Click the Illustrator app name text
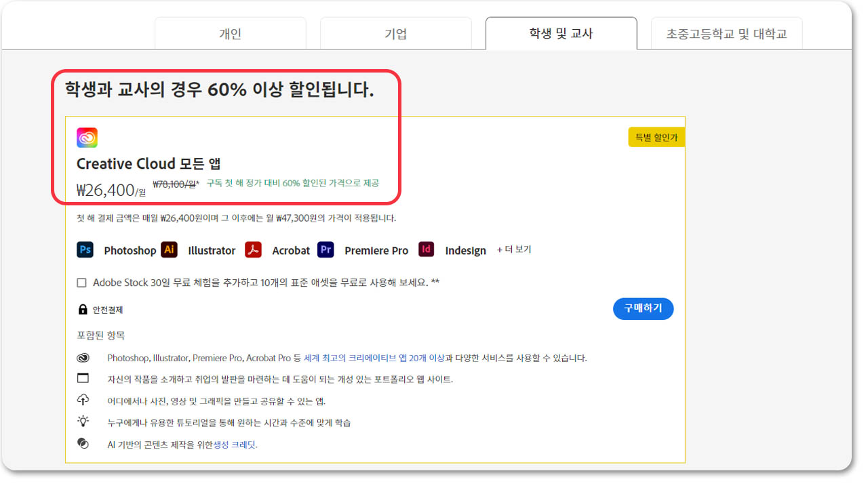The height and width of the screenshot is (488, 868). point(212,250)
